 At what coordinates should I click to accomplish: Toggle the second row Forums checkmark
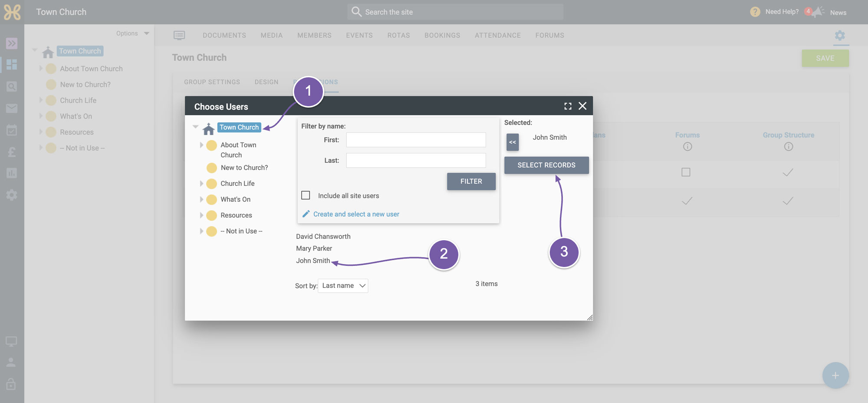687,201
